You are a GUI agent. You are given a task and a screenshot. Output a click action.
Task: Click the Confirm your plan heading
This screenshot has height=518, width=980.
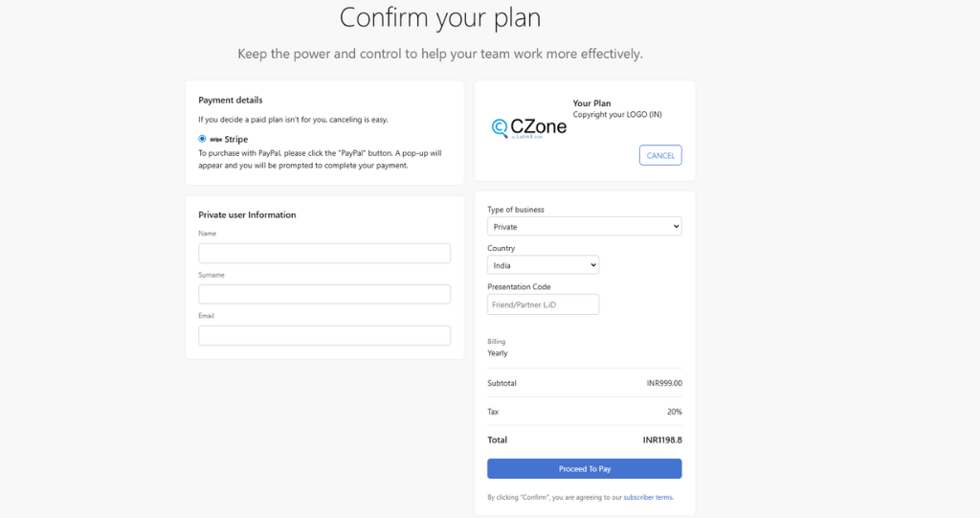point(439,17)
